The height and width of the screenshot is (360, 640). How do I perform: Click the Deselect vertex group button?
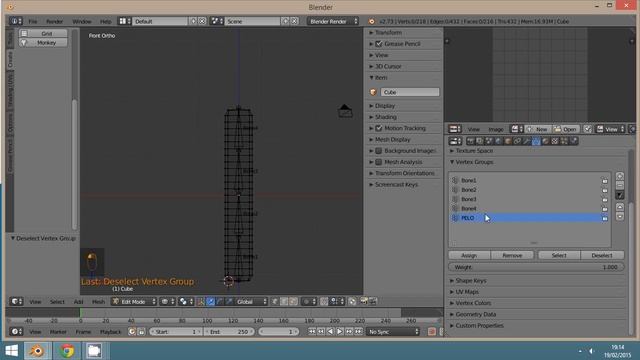(602, 255)
